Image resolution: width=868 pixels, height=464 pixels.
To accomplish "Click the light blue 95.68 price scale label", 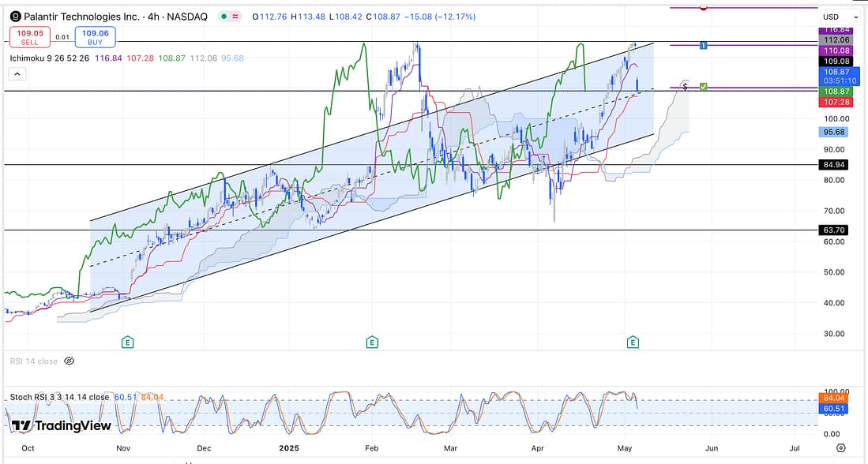I will click(x=834, y=132).
